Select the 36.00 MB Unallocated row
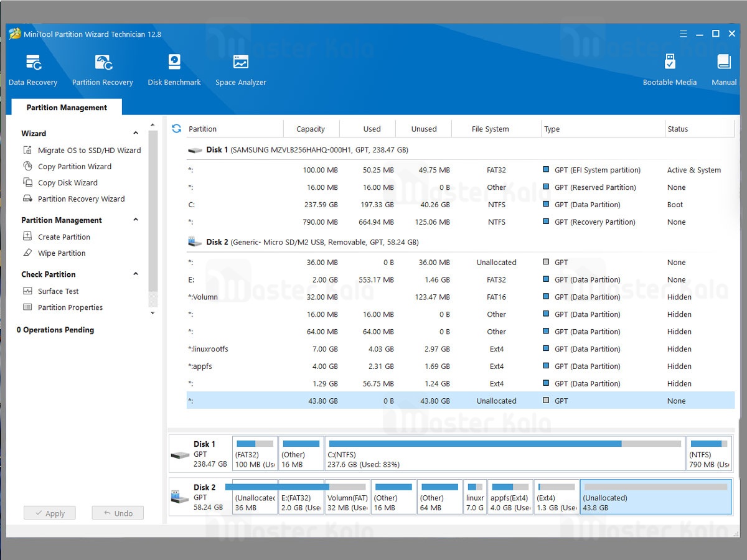 [461, 263]
